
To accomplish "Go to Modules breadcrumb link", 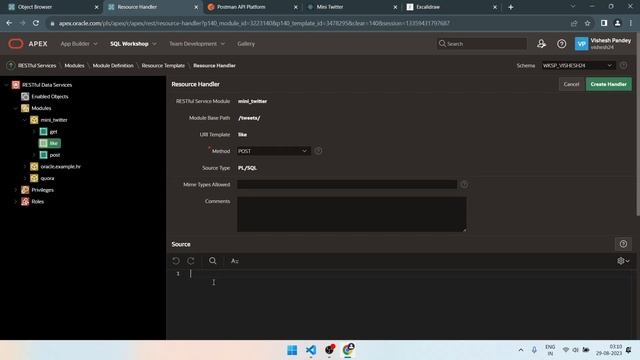I will 74,65.
